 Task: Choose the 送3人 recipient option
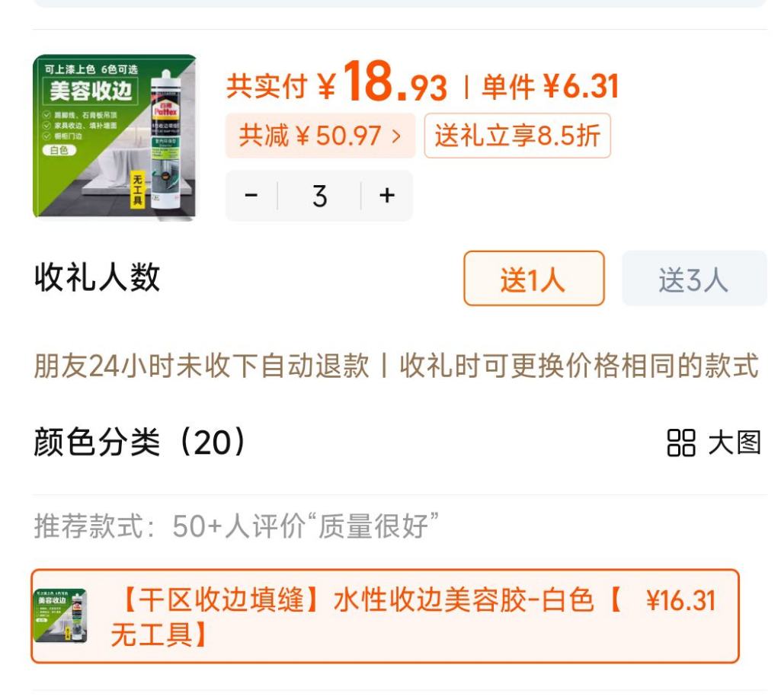(x=694, y=278)
